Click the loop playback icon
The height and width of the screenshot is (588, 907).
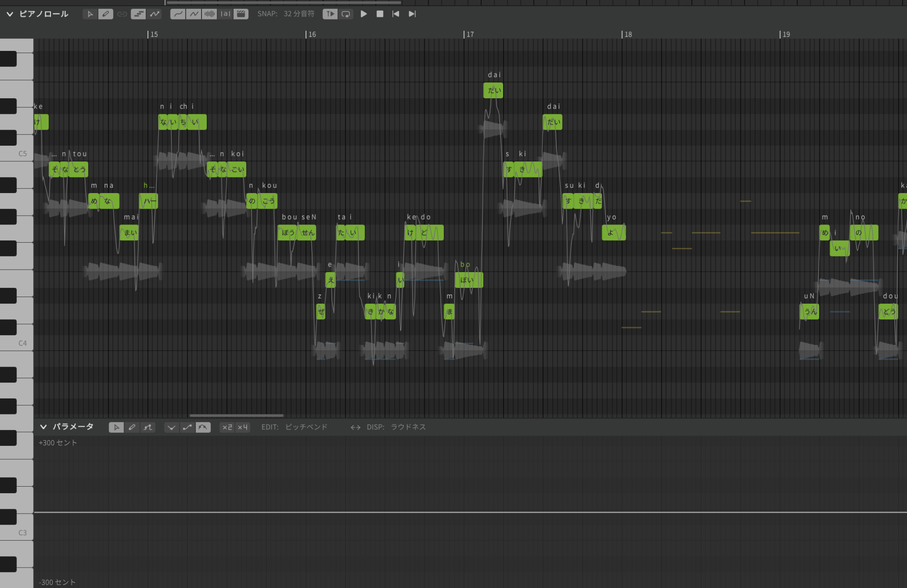(346, 14)
